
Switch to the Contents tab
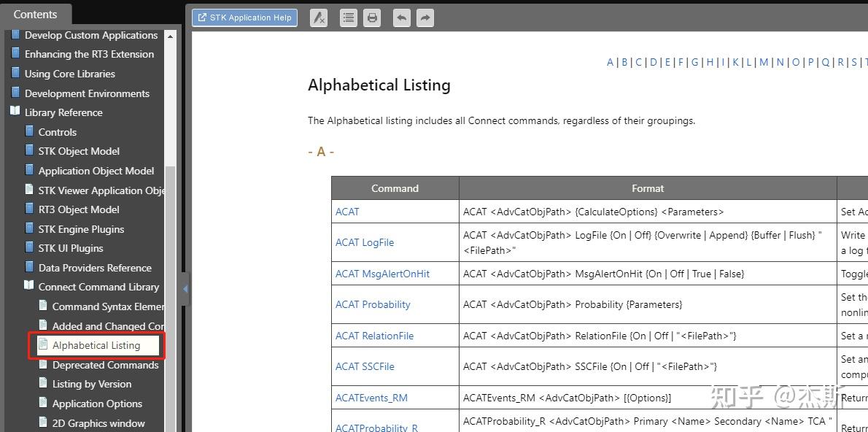point(35,15)
